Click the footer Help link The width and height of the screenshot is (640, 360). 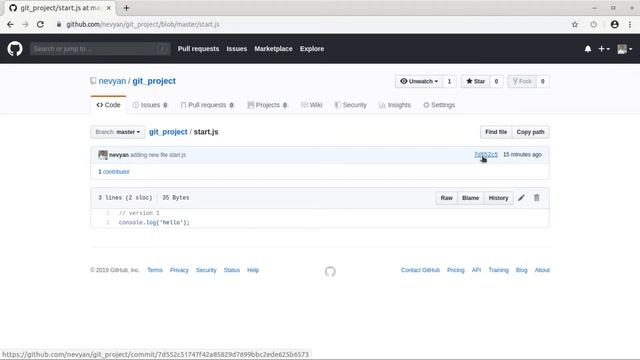(x=253, y=270)
